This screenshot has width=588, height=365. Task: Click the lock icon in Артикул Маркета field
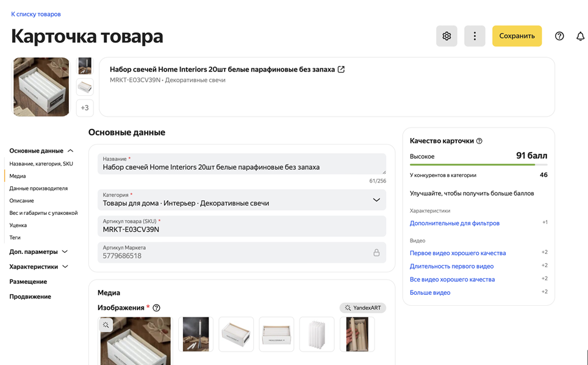coord(376,253)
